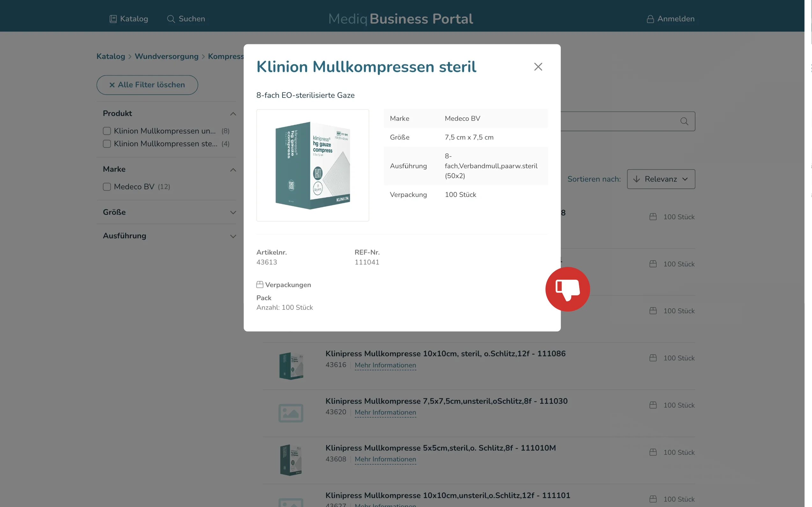Click the down arrow icon in the Relevanz sort control
Image resolution: width=812 pixels, height=507 pixels.
636,179
